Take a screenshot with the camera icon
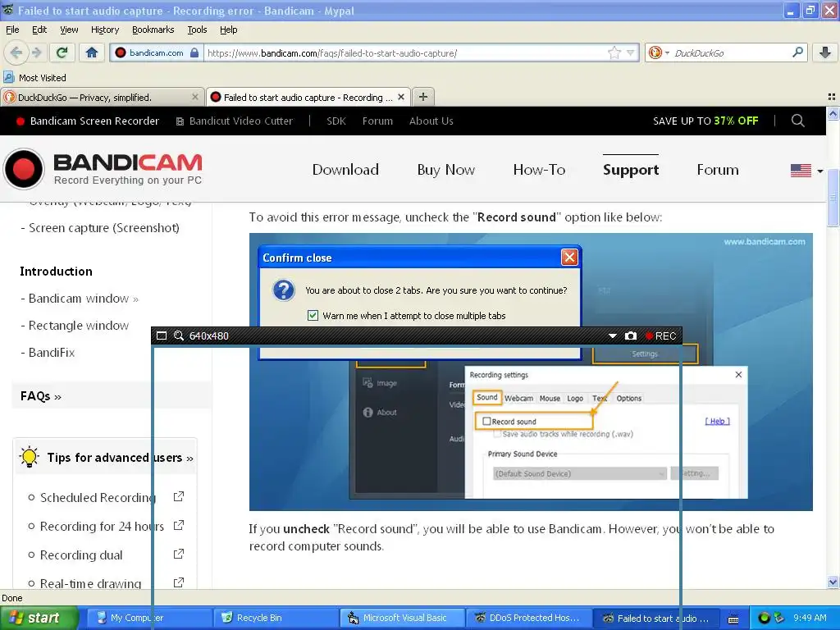Viewport: 840px width, 630px height. click(x=631, y=336)
